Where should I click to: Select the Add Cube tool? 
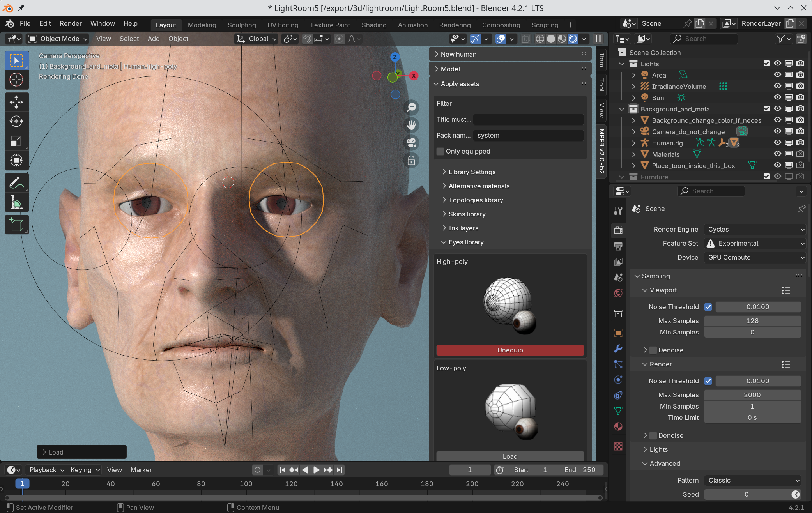point(16,225)
